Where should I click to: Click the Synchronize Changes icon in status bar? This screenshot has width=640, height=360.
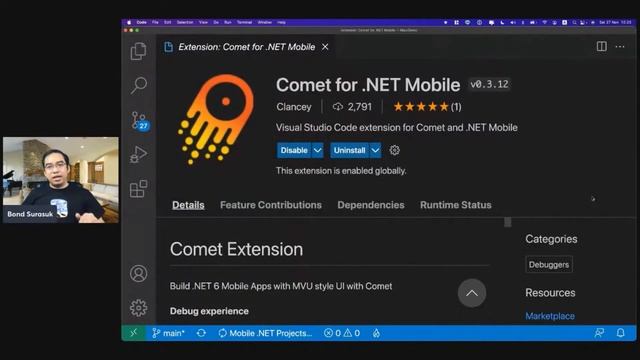pyautogui.click(x=201, y=333)
